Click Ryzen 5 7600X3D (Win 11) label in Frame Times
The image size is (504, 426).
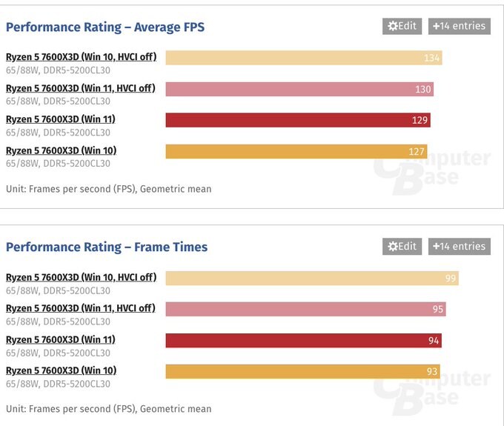click(61, 339)
